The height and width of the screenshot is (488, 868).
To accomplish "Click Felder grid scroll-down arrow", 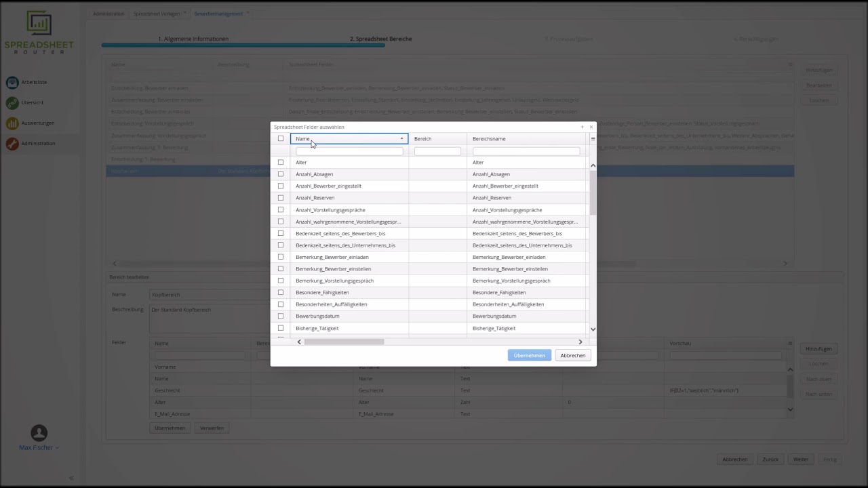I will (x=790, y=409).
